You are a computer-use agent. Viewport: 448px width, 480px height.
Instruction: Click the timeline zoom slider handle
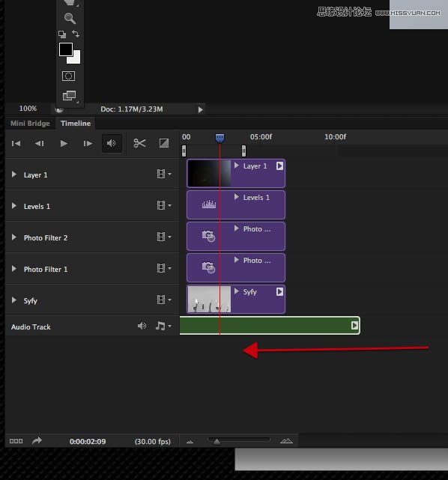217,441
